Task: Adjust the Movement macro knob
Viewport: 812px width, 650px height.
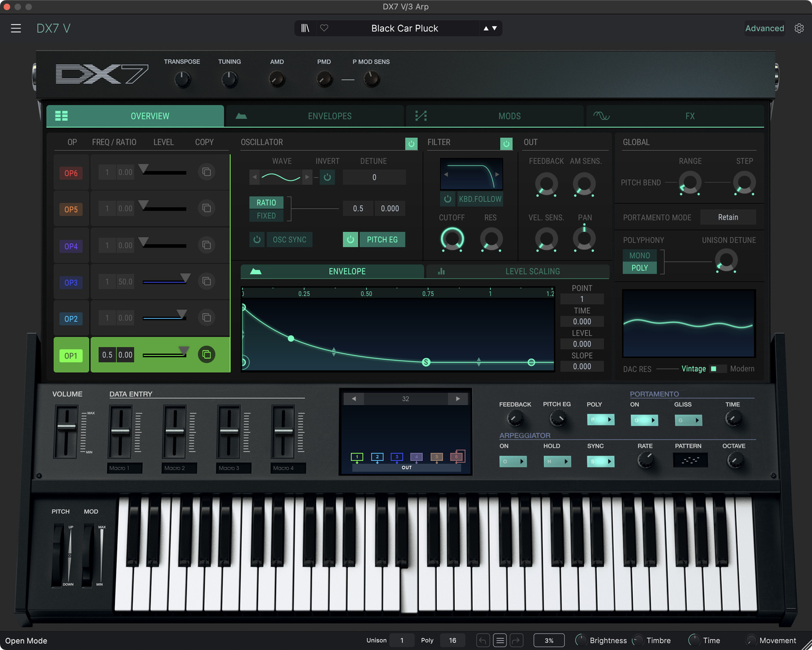Action: [x=751, y=640]
